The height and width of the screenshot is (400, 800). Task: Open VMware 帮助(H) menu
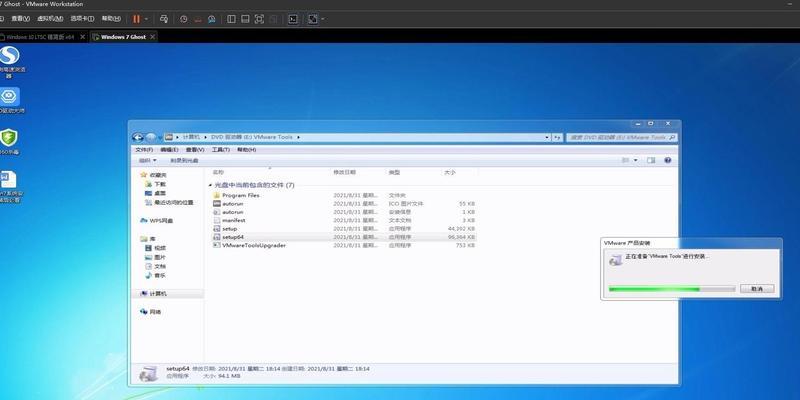111,18
